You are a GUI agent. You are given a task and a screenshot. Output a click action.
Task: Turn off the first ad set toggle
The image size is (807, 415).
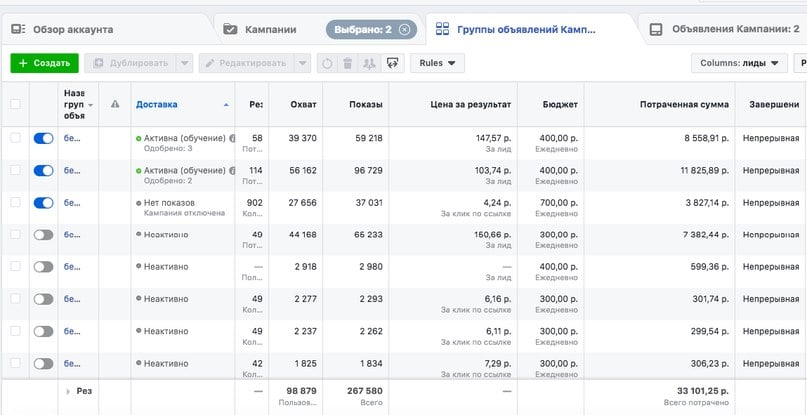point(43,139)
